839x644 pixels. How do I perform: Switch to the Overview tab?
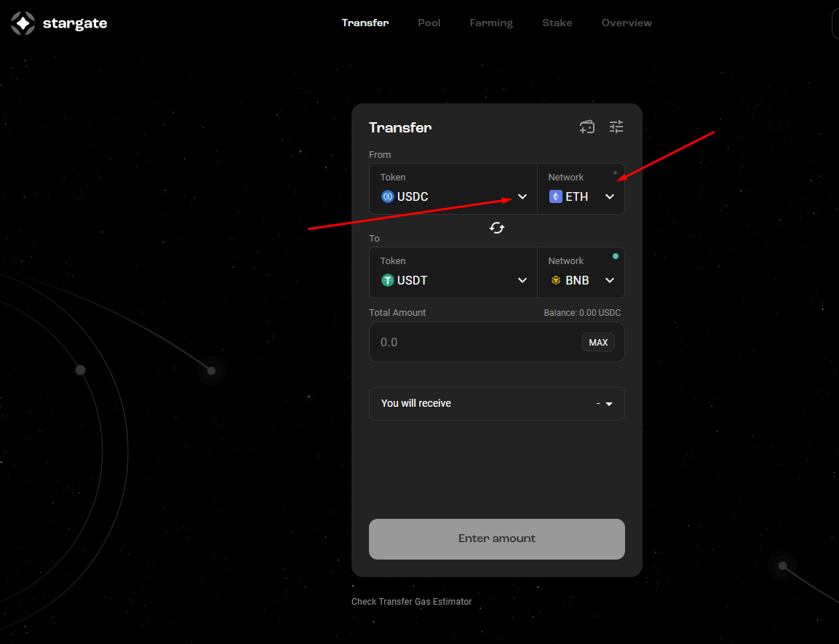(627, 23)
